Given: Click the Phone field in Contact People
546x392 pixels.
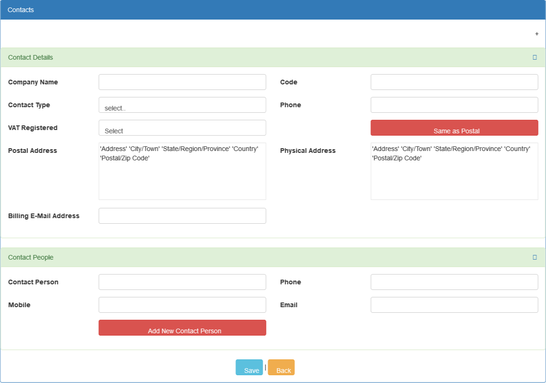Looking at the screenshot, I should point(454,282).
